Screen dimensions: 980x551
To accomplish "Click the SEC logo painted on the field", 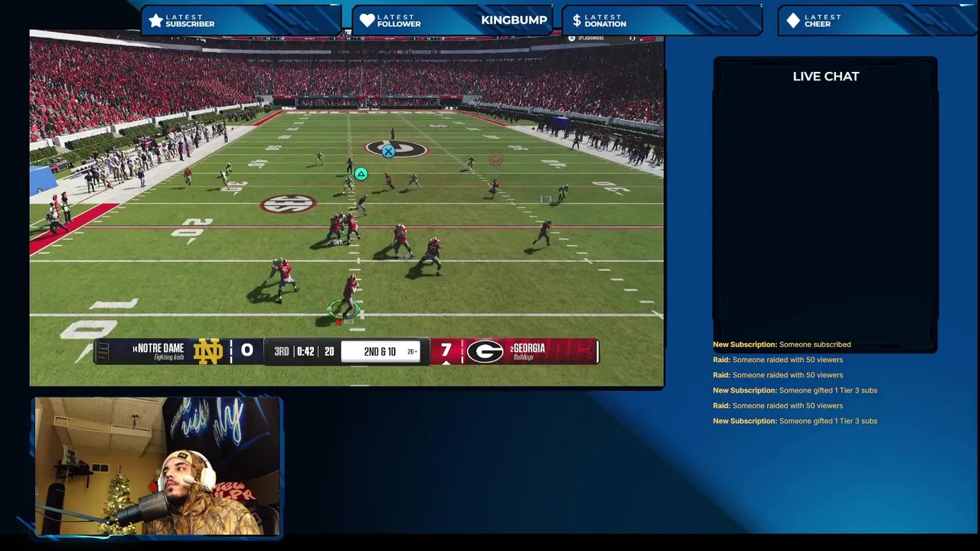I will tap(288, 204).
